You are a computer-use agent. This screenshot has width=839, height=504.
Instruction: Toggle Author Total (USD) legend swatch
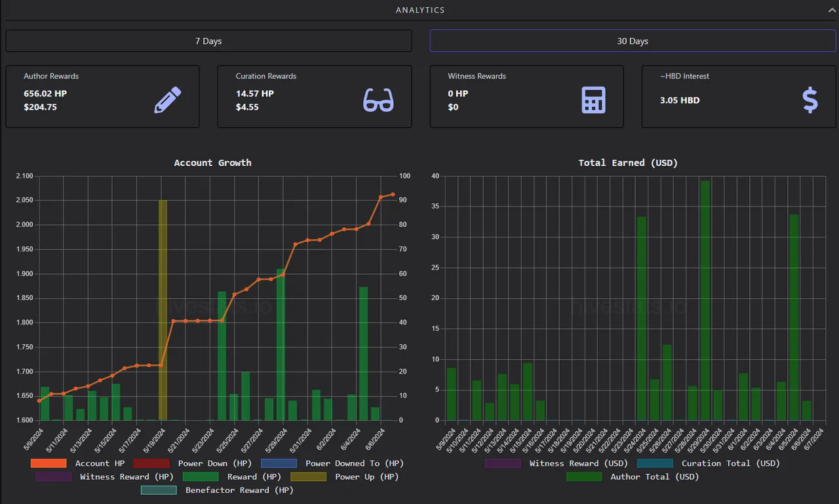[x=584, y=476]
